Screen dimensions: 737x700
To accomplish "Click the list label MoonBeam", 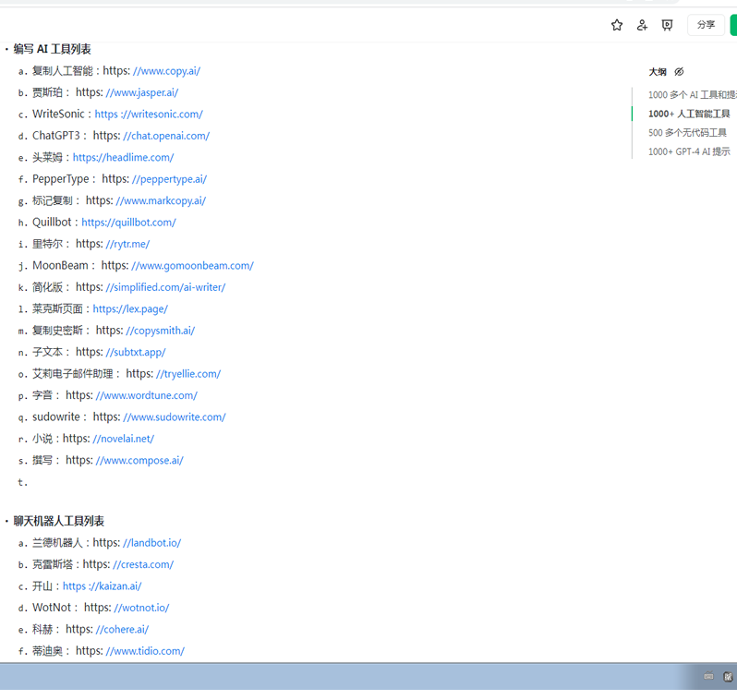I will pos(60,266).
